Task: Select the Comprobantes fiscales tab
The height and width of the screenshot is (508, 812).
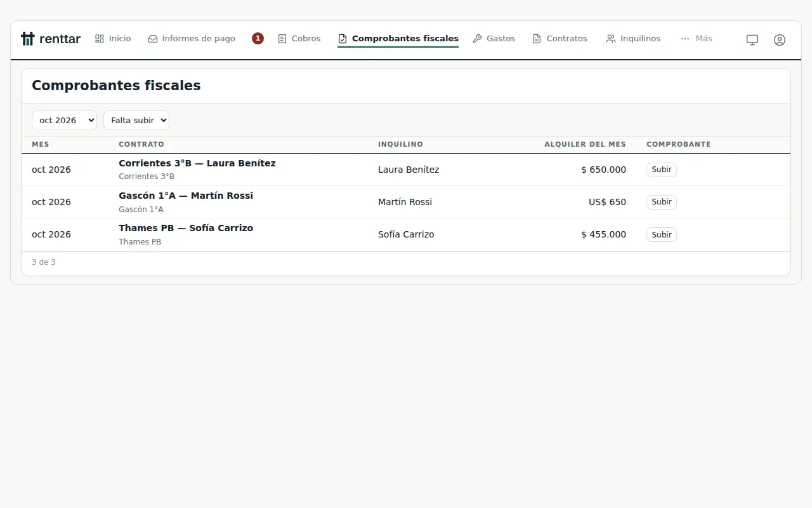Action: pyautogui.click(x=398, y=39)
